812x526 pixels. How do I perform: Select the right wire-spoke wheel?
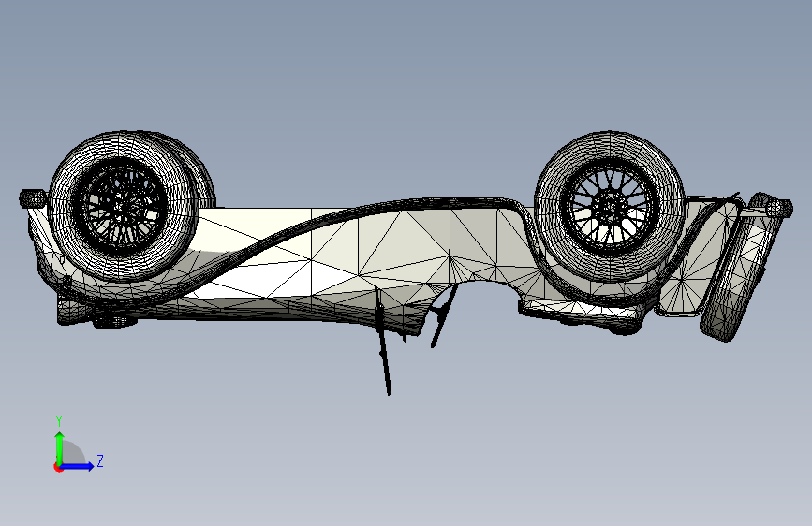click(x=609, y=206)
